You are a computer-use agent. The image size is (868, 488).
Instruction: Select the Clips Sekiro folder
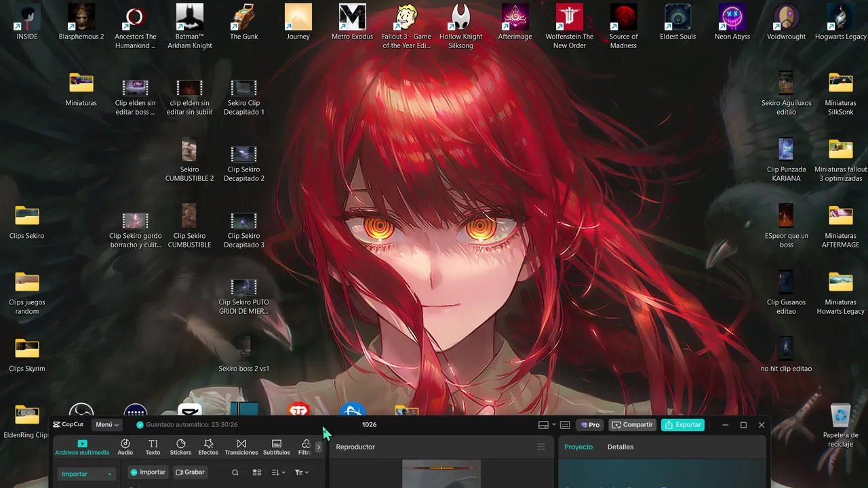[x=27, y=222]
